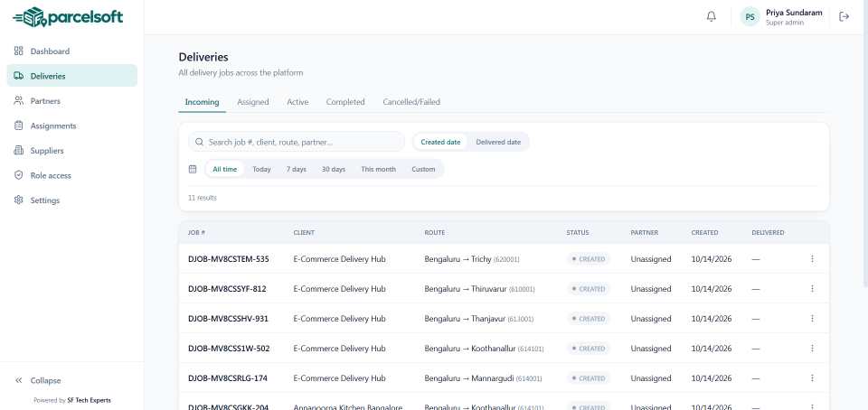
Task: Filter deliveries by 30 days
Action: click(334, 169)
